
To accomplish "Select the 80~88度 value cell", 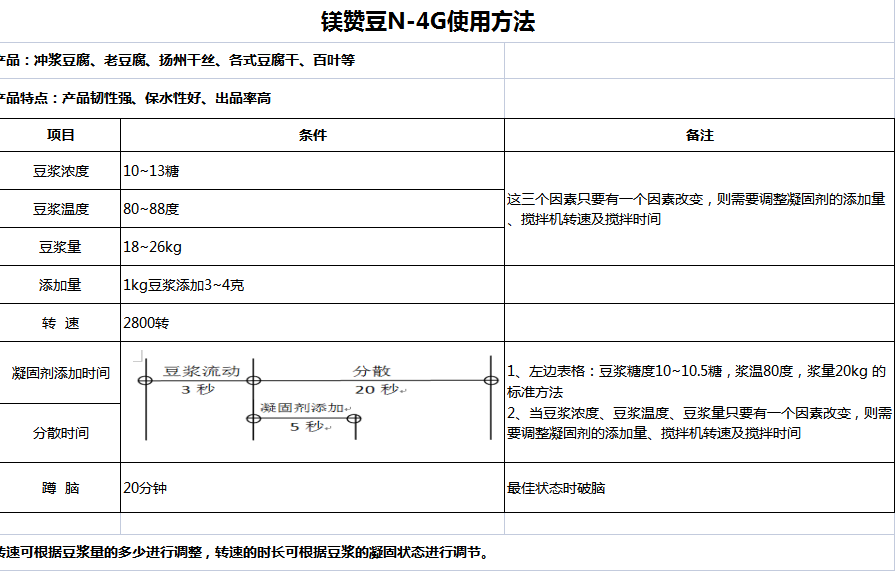I will pyautogui.click(x=312, y=209).
